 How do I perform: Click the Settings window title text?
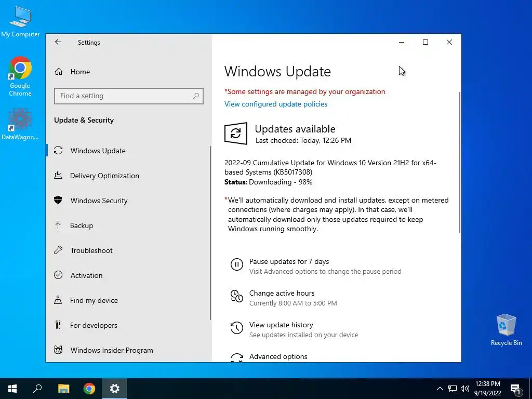click(89, 43)
